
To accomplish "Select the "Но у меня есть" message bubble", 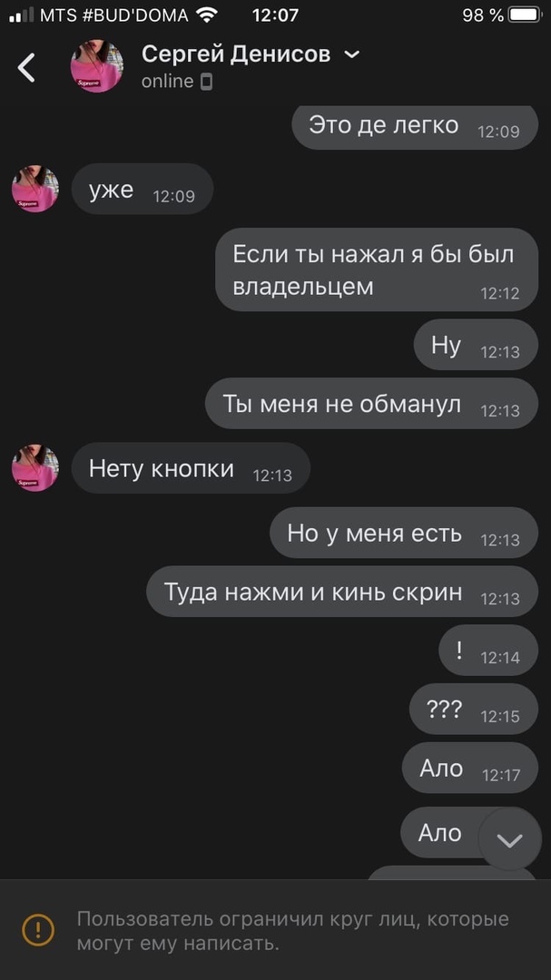I will pyautogui.click(x=404, y=533).
